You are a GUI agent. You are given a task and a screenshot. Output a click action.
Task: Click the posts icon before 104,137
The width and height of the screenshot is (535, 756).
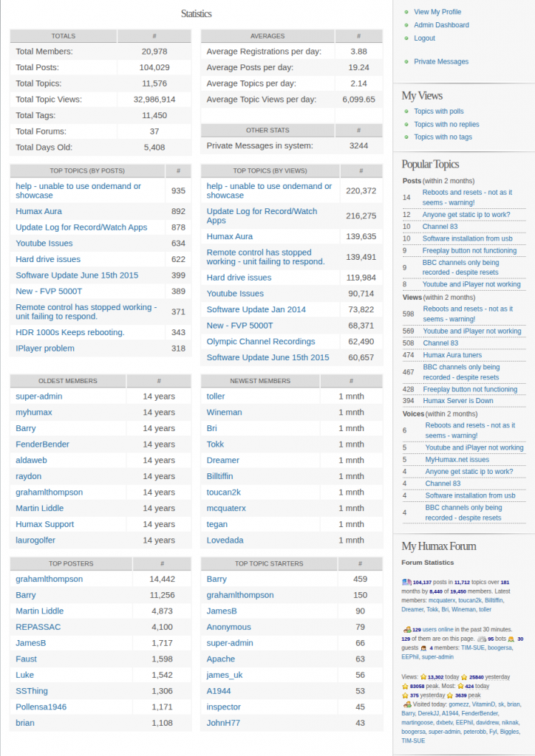click(x=406, y=583)
